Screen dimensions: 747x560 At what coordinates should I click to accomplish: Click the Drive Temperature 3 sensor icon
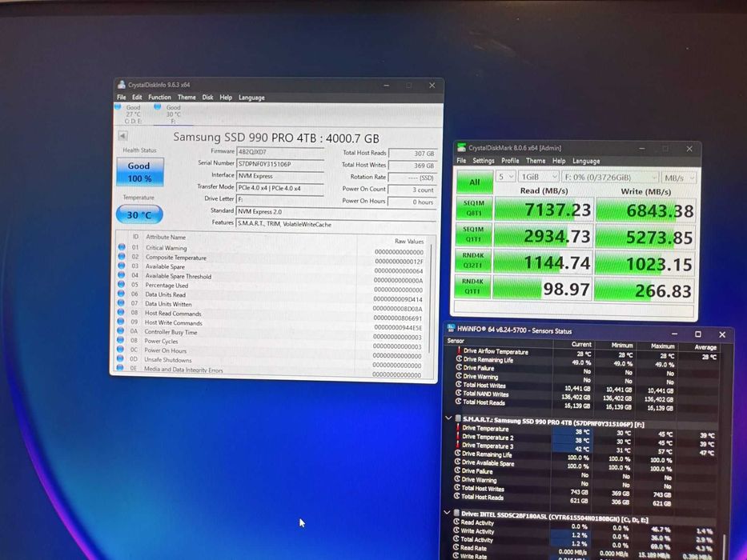(x=458, y=446)
